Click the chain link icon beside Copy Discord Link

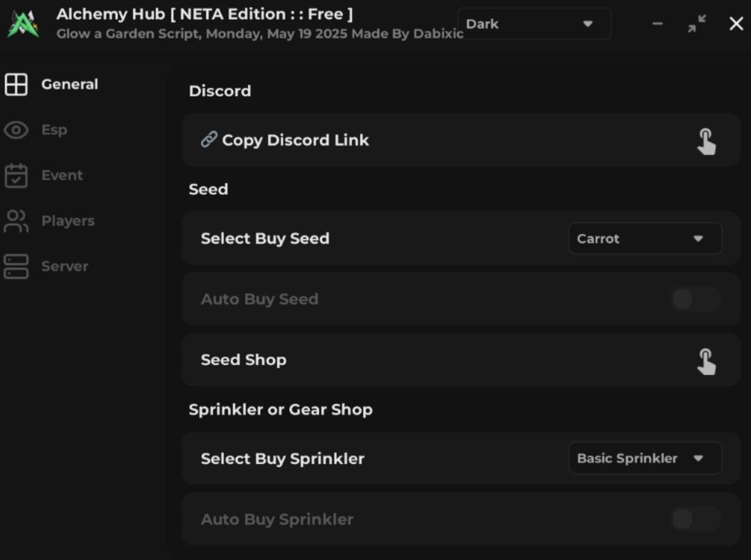[x=209, y=140]
